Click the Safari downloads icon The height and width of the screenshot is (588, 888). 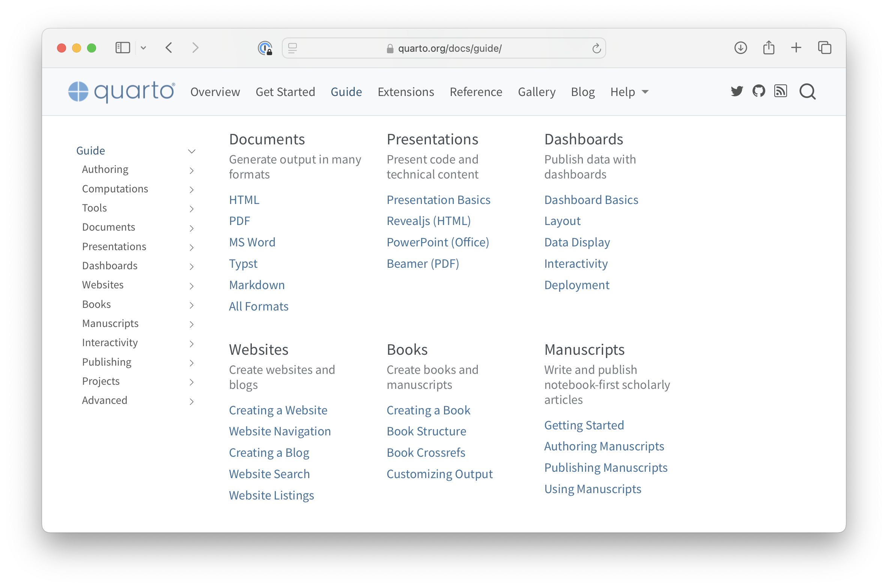pyautogui.click(x=741, y=48)
